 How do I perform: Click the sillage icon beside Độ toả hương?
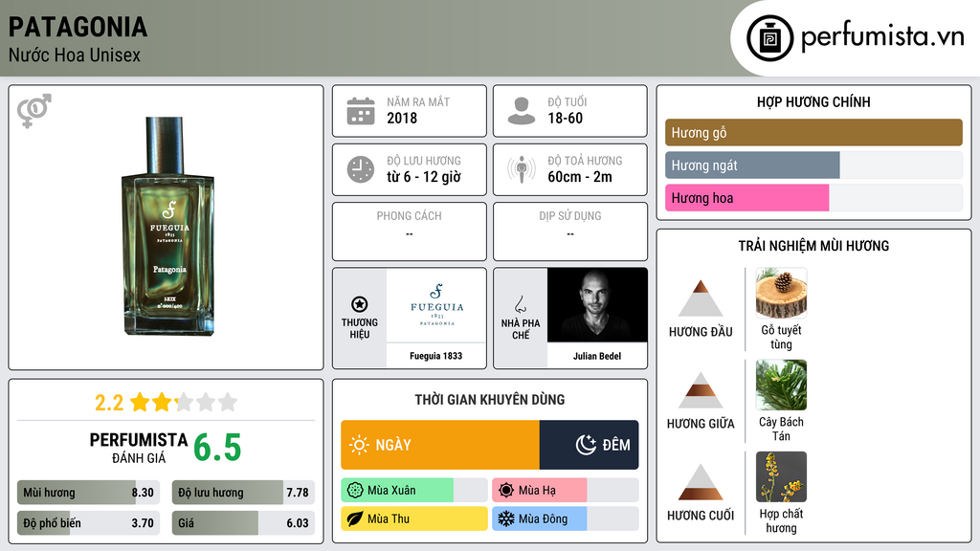(x=522, y=169)
